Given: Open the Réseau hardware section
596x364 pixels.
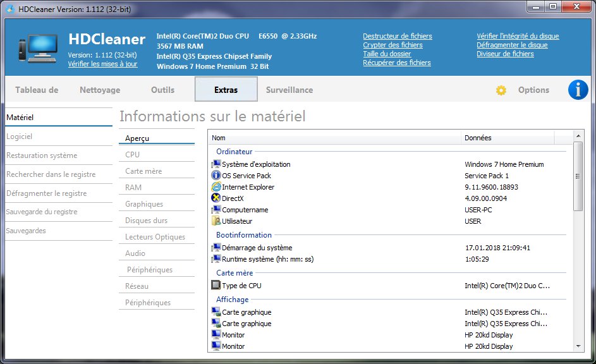Looking at the screenshot, I should 157,286.
